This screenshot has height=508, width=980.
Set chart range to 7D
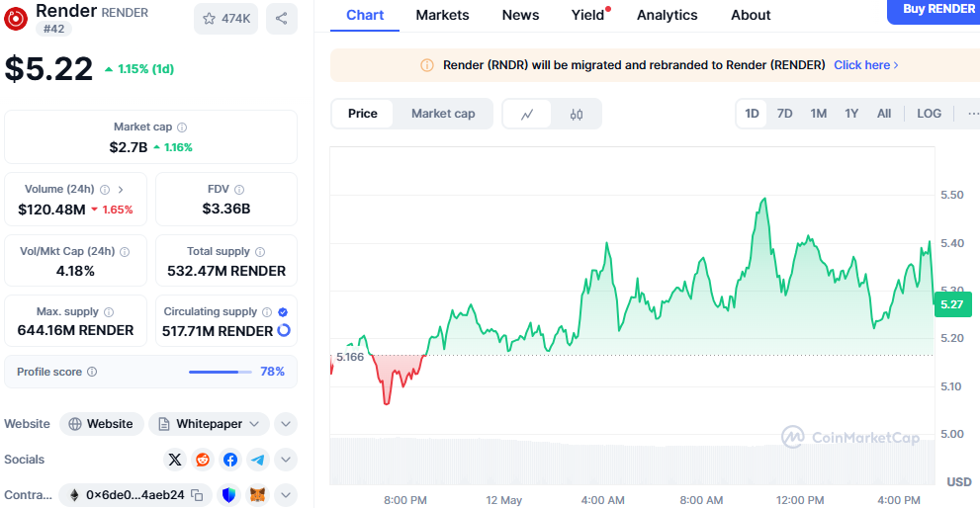tap(784, 114)
